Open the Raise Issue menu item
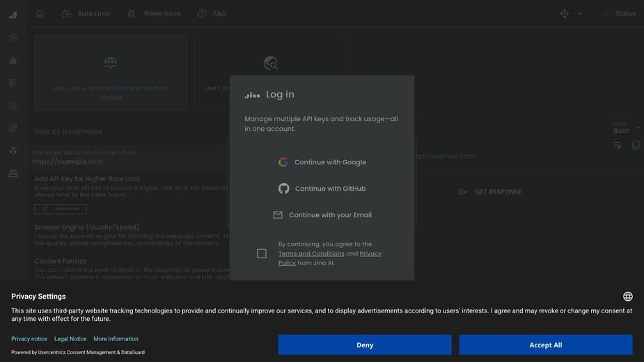 click(154, 13)
